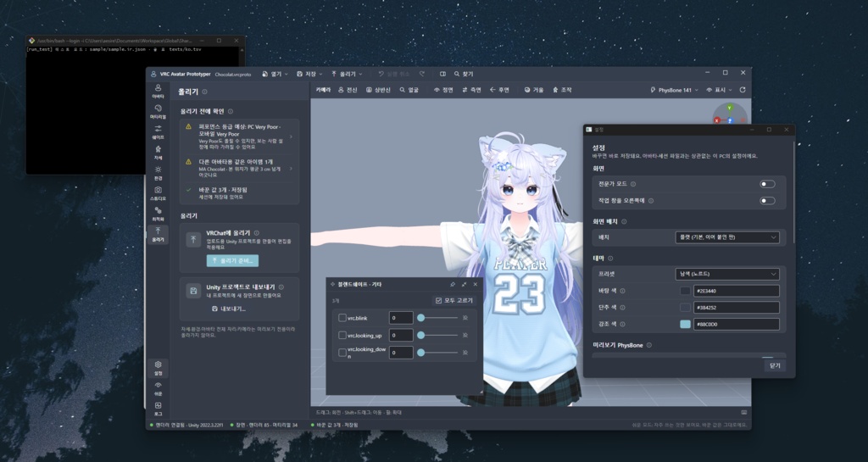The height and width of the screenshot is (462, 868).
Task: Click the reset icon beside vrc.looking_down slider
Action: (x=465, y=353)
